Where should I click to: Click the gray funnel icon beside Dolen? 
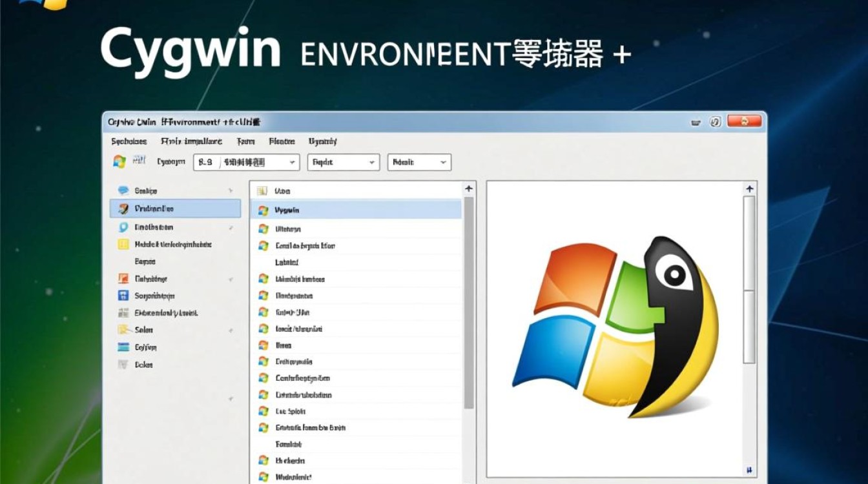click(123, 365)
